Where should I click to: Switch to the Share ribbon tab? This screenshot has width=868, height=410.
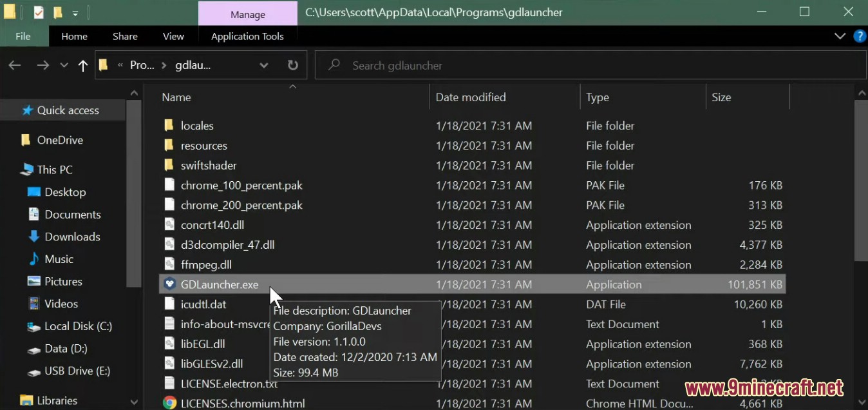click(x=125, y=36)
